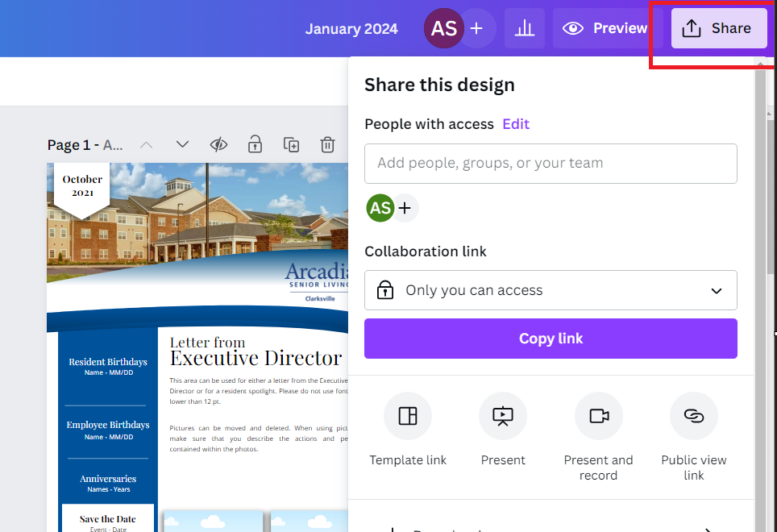Open the Share menu button
Image resolution: width=777 pixels, height=532 pixels.
click(718, 28)
